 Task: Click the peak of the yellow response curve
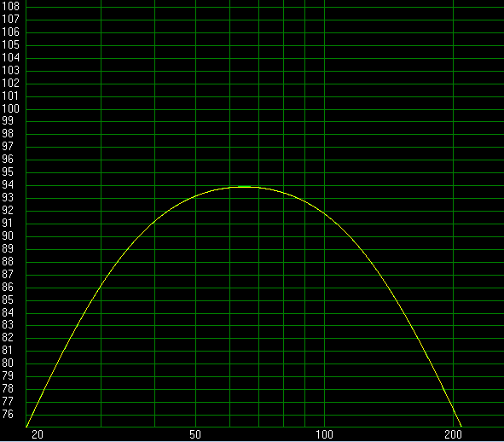tap(245, 187)
